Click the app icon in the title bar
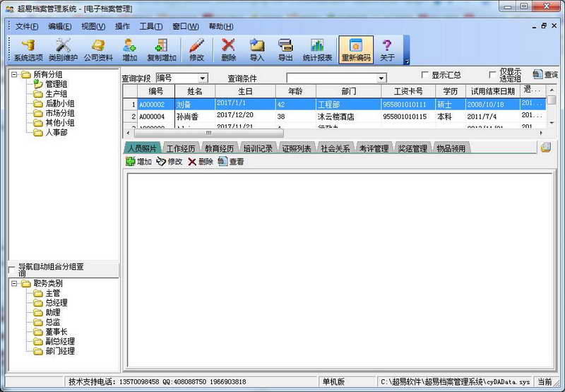This screenshot has height=392, width=565. [10, 8]
